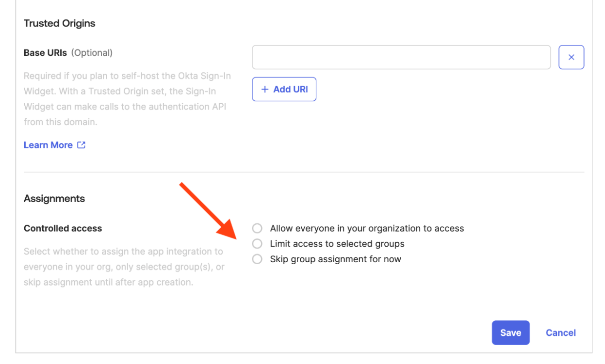Select Skip group assignment for now radio

(x=257, y=259)
